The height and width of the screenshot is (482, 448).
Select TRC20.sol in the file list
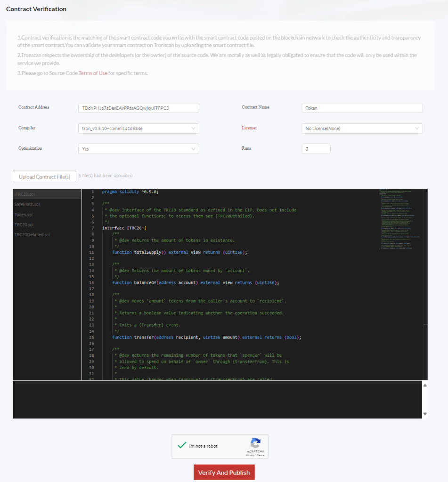point(47,225)
